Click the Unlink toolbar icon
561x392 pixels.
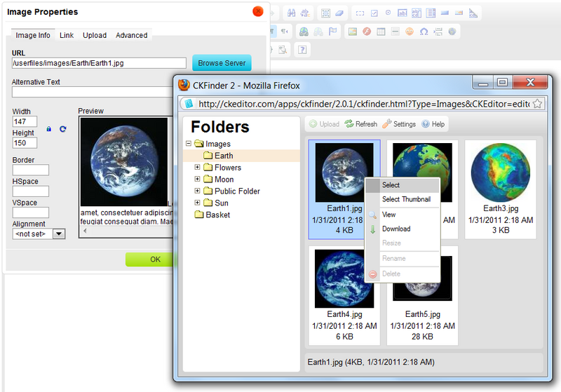point(318,32)
